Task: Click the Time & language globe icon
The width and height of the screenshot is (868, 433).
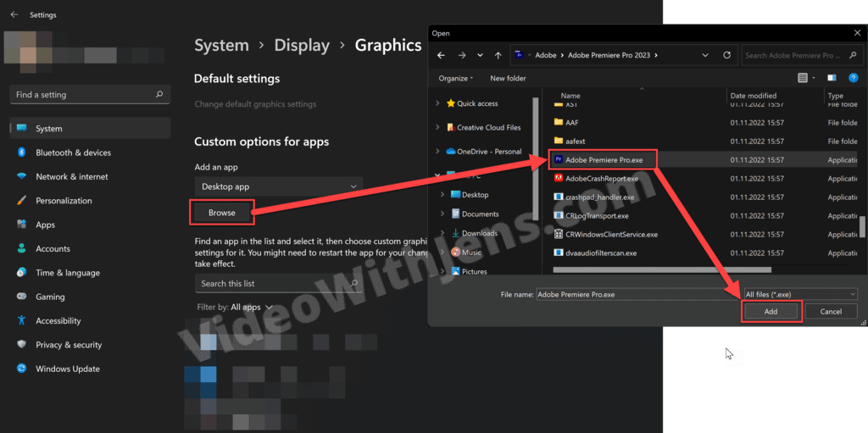Action: pyautogui.click(x=21, y=272)
